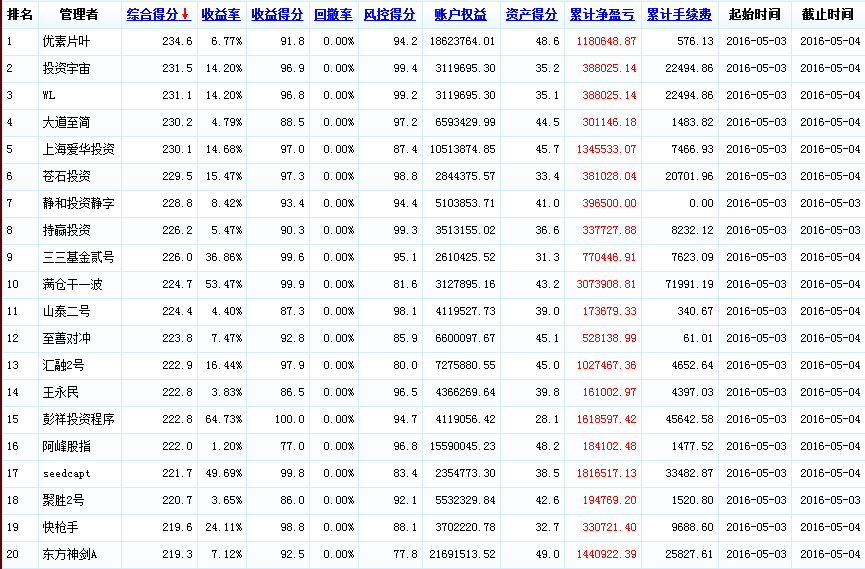Sort by 累计净盈亏 column
This screenshot has width=865, height=569.
[x=602, y=15]
